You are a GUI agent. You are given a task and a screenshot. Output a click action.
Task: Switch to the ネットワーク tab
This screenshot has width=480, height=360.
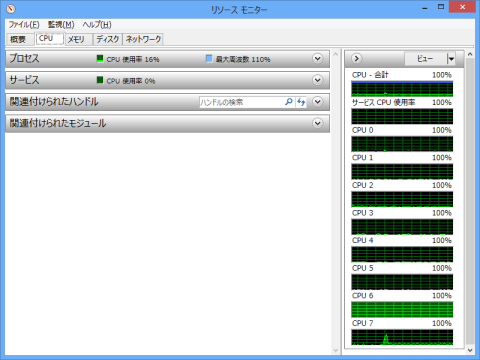coord(143,39)
